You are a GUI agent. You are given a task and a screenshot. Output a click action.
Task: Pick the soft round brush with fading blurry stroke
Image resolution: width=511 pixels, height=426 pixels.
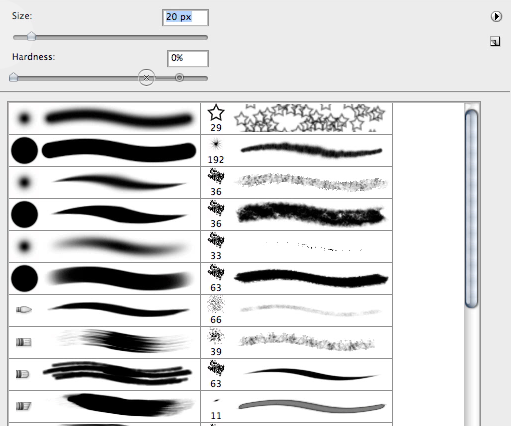[104, 247]
